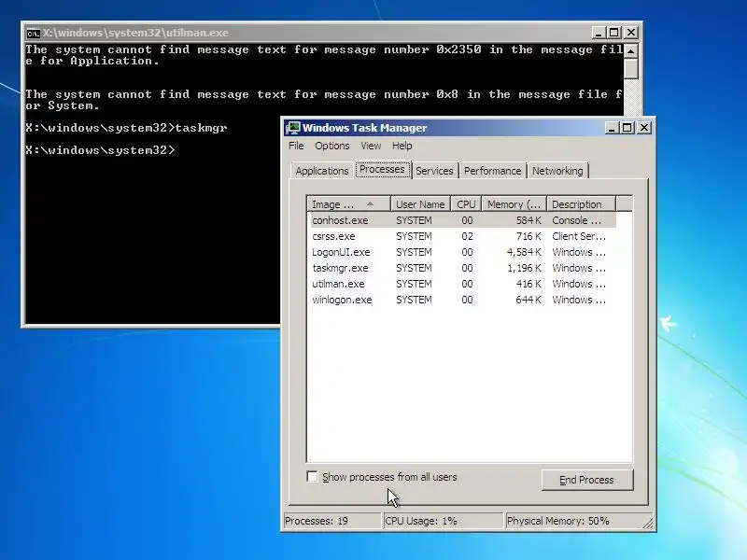Screen dimensions: 747x560
Task: Click the End Process button
Action: [x=587, y=480]
